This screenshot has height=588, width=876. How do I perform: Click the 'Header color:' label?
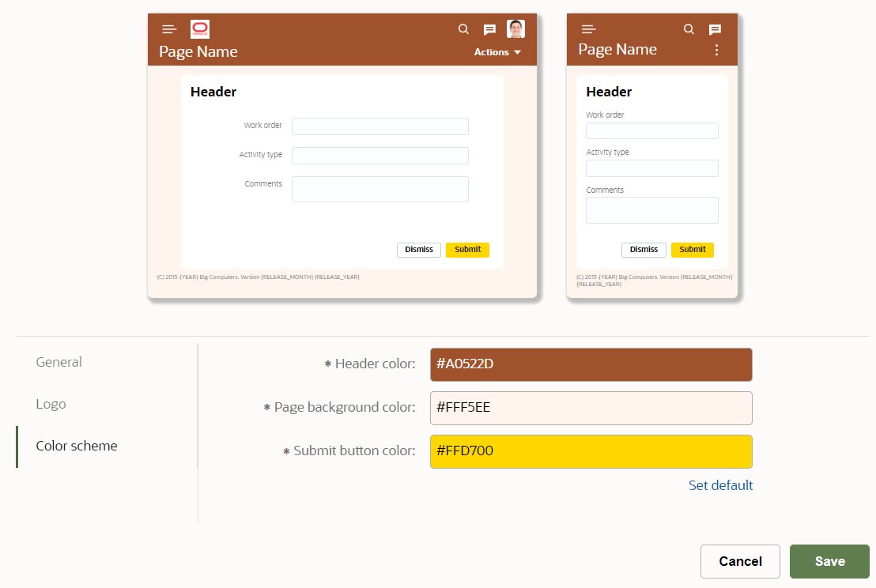point(375,364)
